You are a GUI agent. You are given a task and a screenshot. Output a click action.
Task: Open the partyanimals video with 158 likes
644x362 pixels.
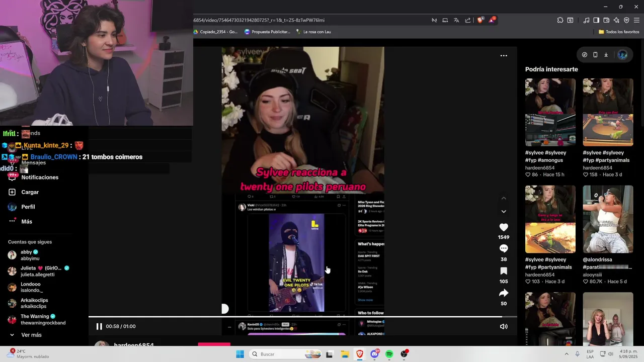click(x=608, y=112)
